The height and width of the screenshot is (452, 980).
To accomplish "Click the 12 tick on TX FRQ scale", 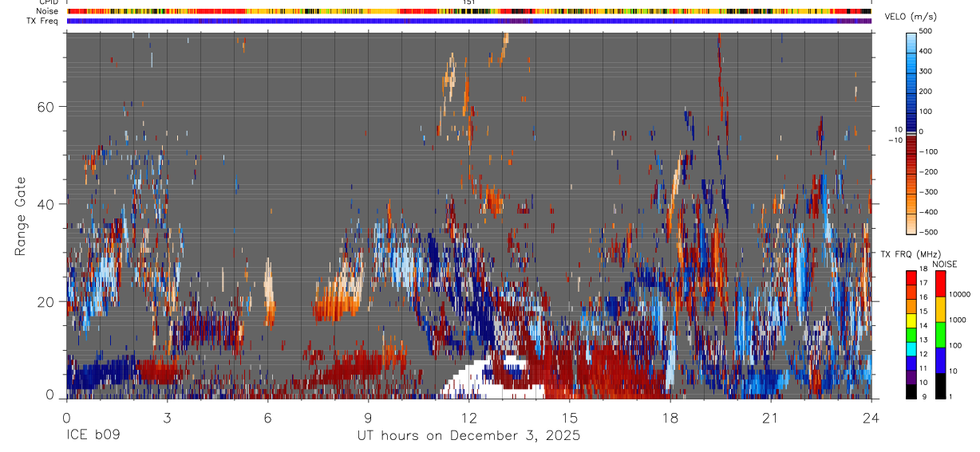I will coord(923,354).
